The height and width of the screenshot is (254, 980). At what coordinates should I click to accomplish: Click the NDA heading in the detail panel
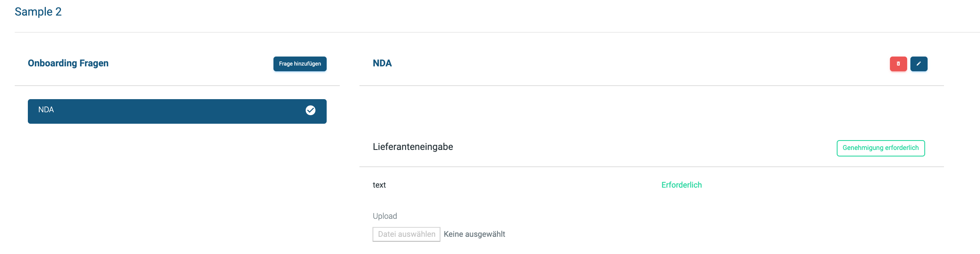pyautogui.click(x=382, y=63)
